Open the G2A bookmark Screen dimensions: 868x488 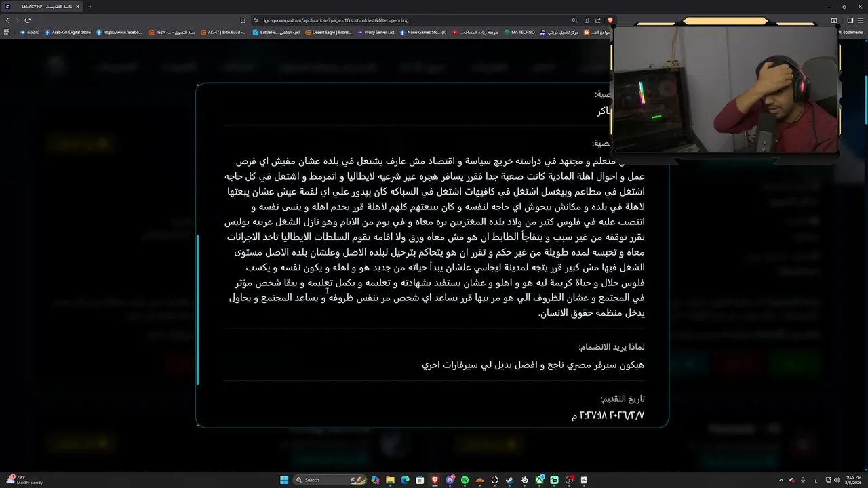click(x=172, y=32)
